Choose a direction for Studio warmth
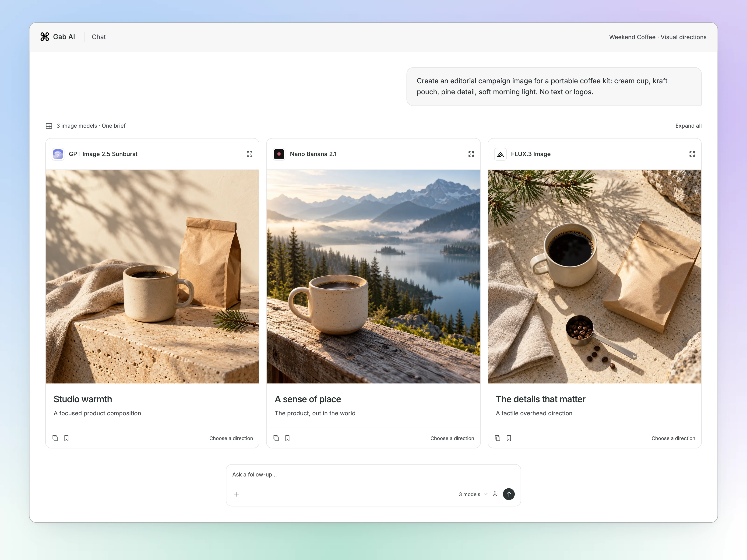747x560 pixels. point(231,438)
